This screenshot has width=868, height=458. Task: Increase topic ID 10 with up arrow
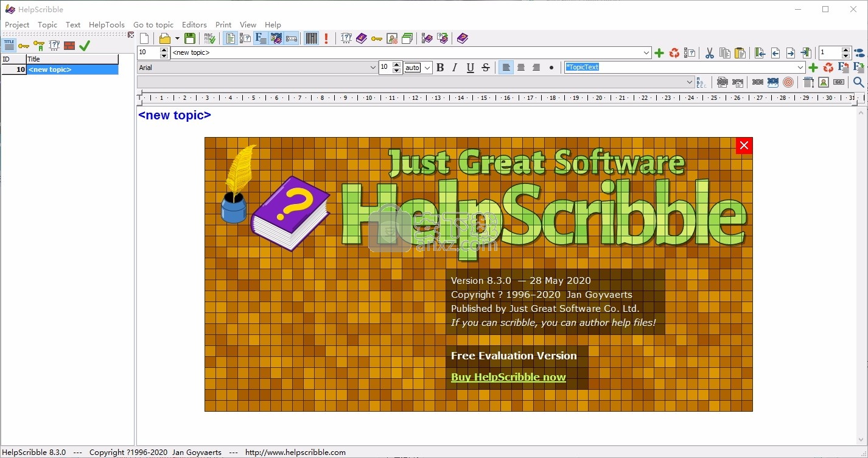coord(164,50)
